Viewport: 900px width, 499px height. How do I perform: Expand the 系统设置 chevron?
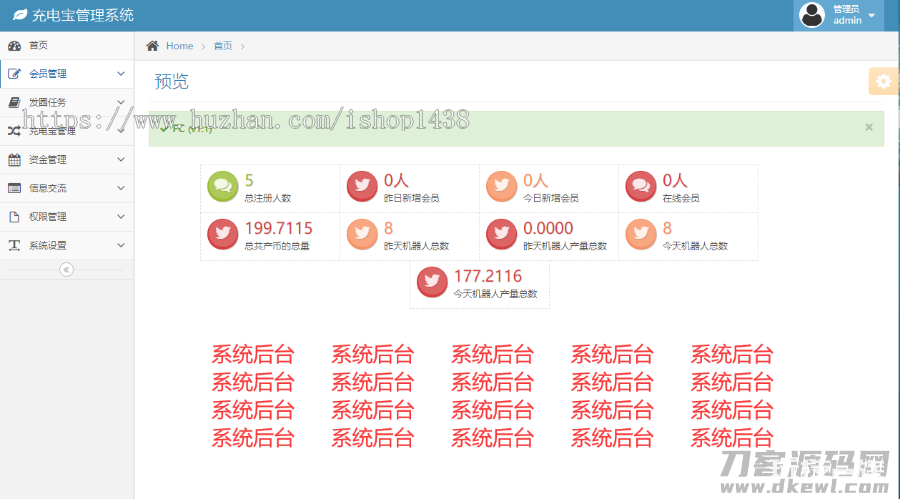click(121, 245)
